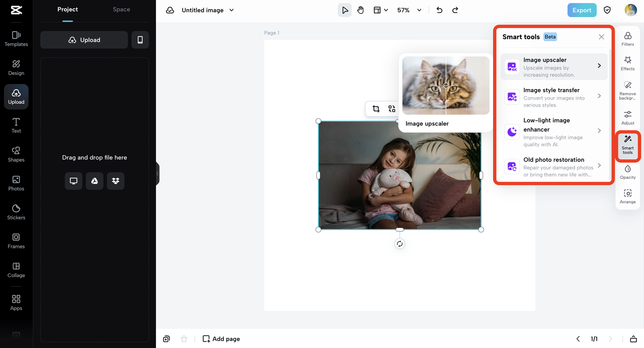Click the 'Page 1' label

(x=272, y=33)
